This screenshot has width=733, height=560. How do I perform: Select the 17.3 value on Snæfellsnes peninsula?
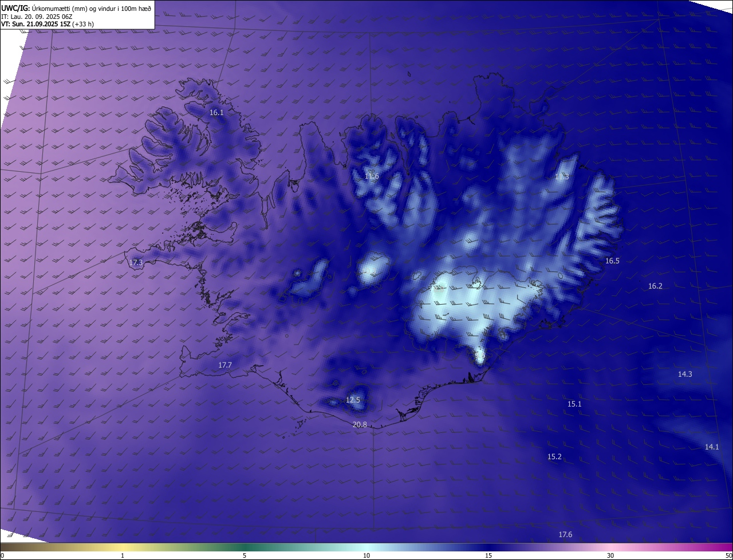[x=136, y=262]
